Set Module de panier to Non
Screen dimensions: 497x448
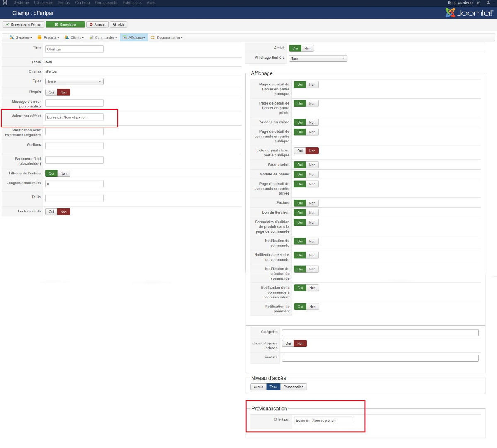312,174
